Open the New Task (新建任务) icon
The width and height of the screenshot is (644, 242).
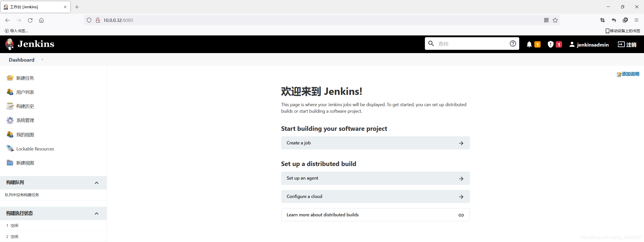tap(10, 78)
